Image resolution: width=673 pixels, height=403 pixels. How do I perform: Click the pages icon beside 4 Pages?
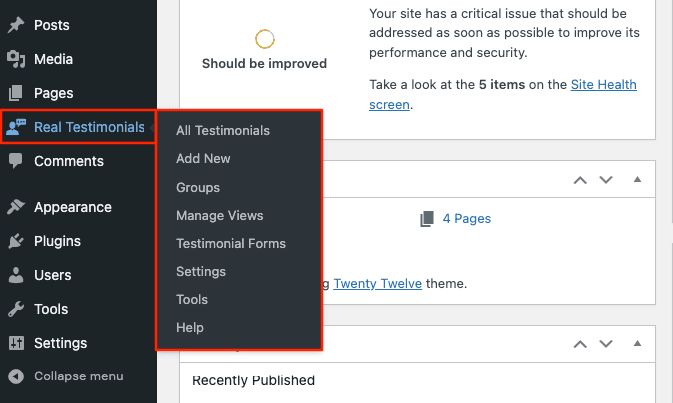tap(427, 218)
